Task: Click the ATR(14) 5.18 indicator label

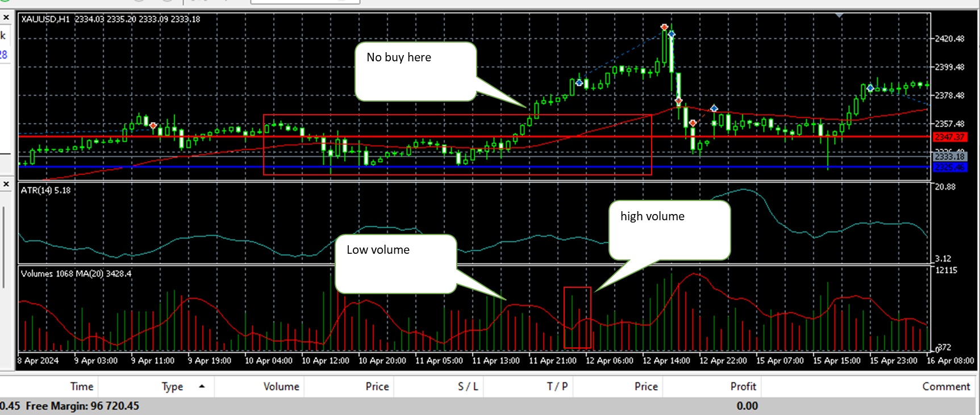Action: [x=46, y=190]
